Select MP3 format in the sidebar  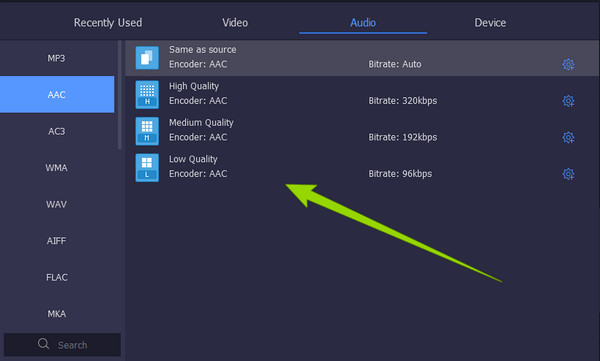[57, 58]
